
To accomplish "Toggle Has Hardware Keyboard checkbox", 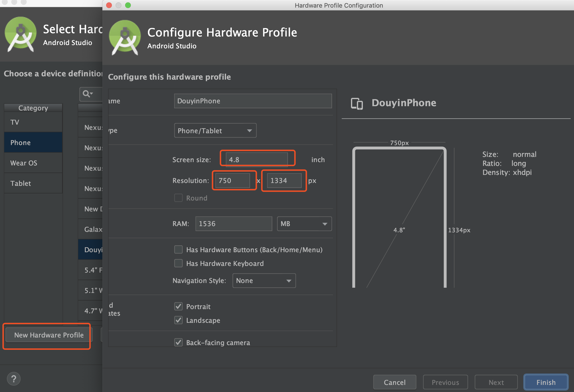I will (x=178, y=263).
